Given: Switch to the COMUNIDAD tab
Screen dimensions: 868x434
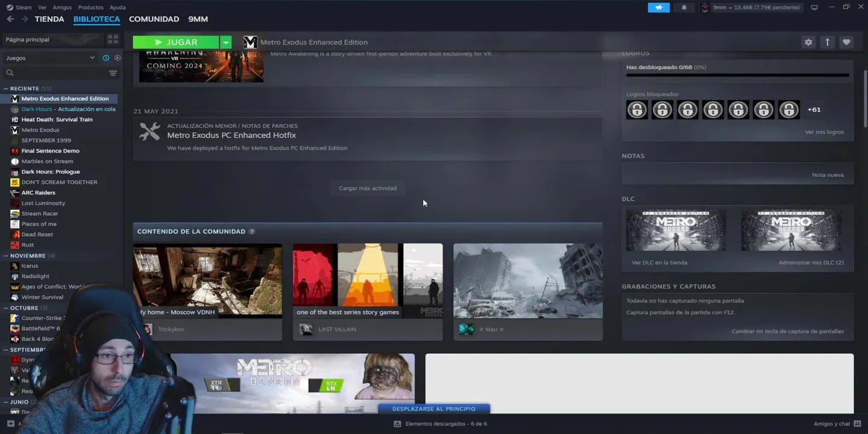Looking at the screenshot, I should [154, 19].
